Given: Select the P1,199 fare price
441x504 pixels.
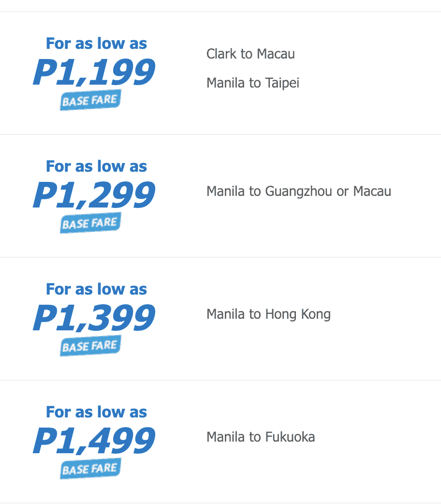Looking at the screenshot, I should click(94, 73).
